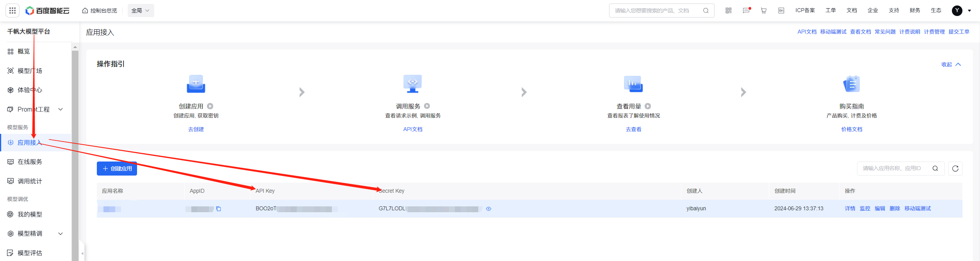The image size is (980, 261).
Task: Open the 详情 link for the app row
Action: pos(850,209)
